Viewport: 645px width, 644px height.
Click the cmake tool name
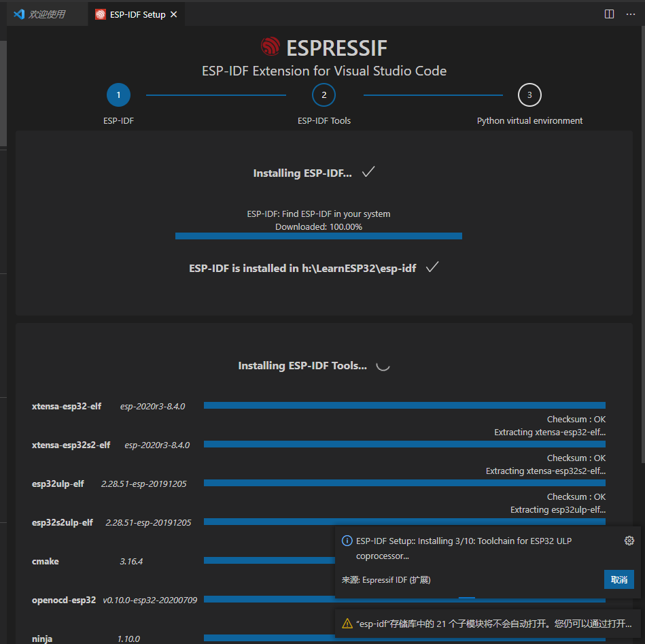coord(46,561)
